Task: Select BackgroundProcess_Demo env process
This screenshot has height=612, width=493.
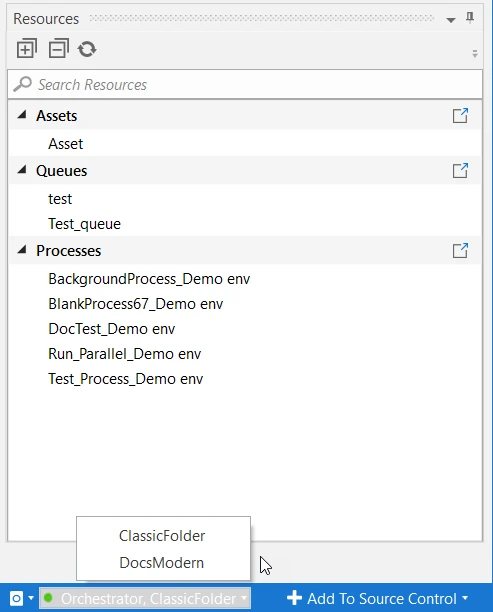Action: (x=149, y=279)
